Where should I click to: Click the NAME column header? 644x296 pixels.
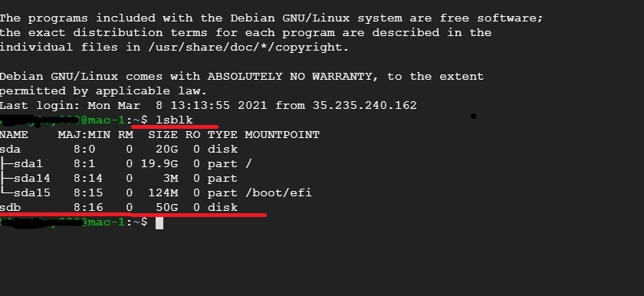14,135
